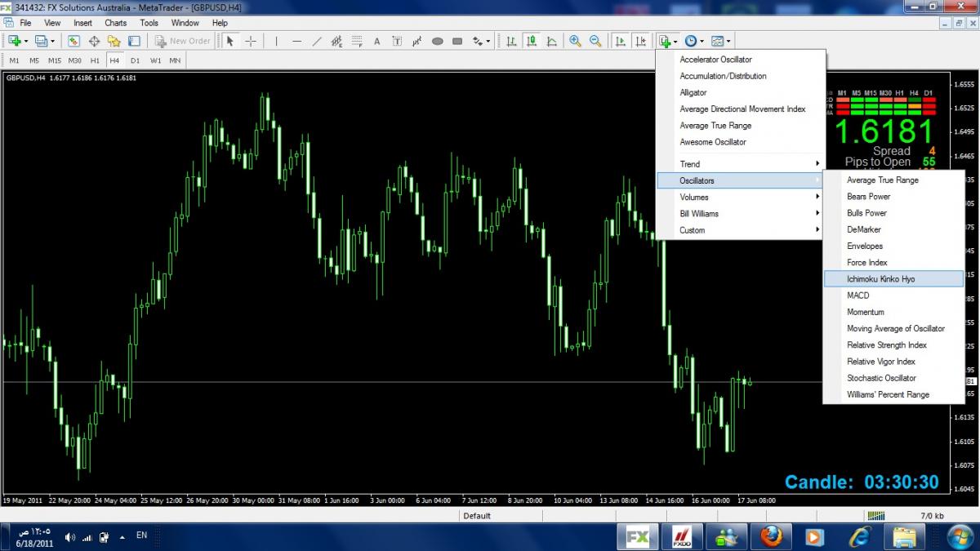Select the draw trendline tool

point(316,41)
